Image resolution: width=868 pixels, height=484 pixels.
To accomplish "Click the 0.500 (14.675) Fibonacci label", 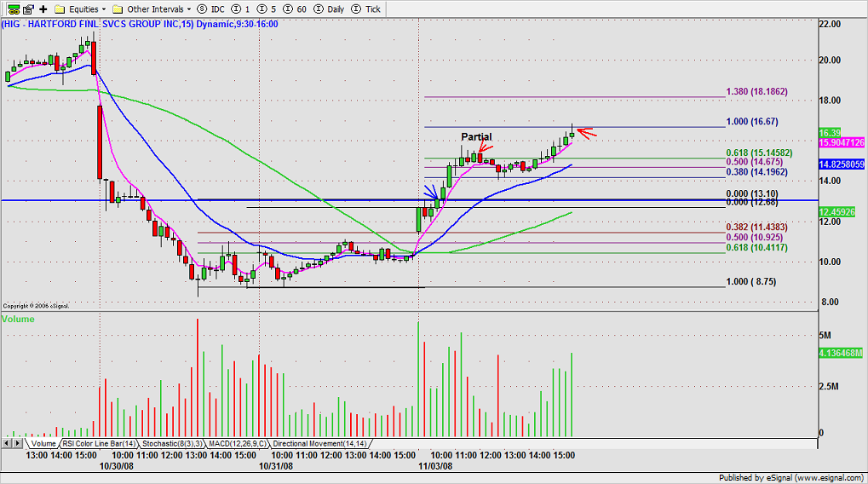I will 754,162.
